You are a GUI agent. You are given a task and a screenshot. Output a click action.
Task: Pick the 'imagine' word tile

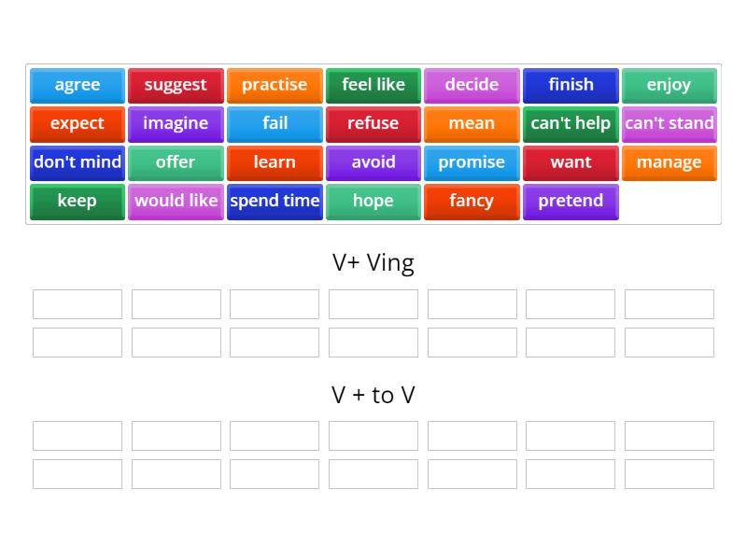tap(176, 123)
